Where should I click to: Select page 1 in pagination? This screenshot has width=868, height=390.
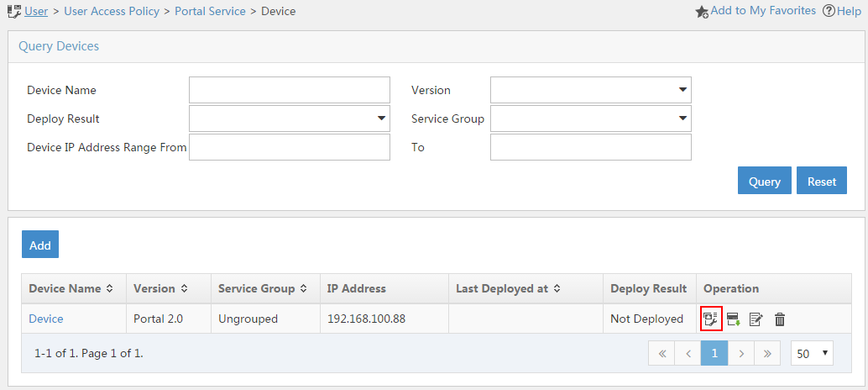714,353
